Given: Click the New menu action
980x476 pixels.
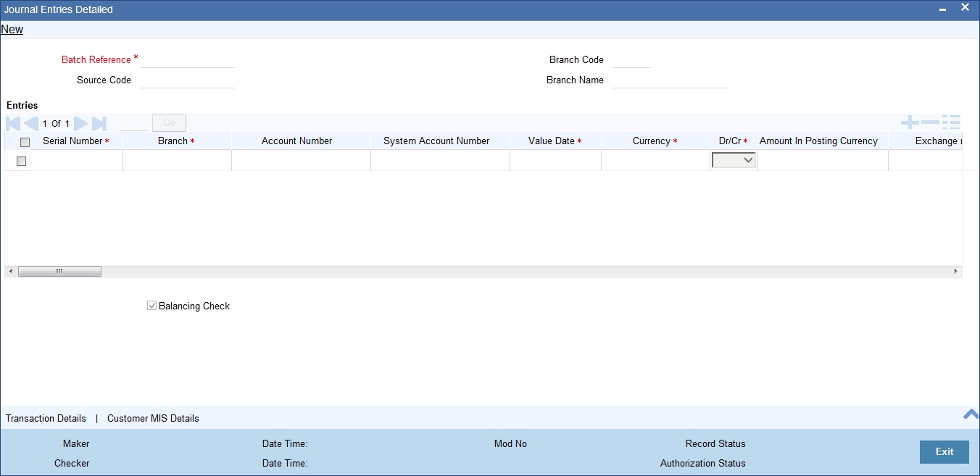Looking at the screenshot, I should pyautogui.click(x=12, y=30).
